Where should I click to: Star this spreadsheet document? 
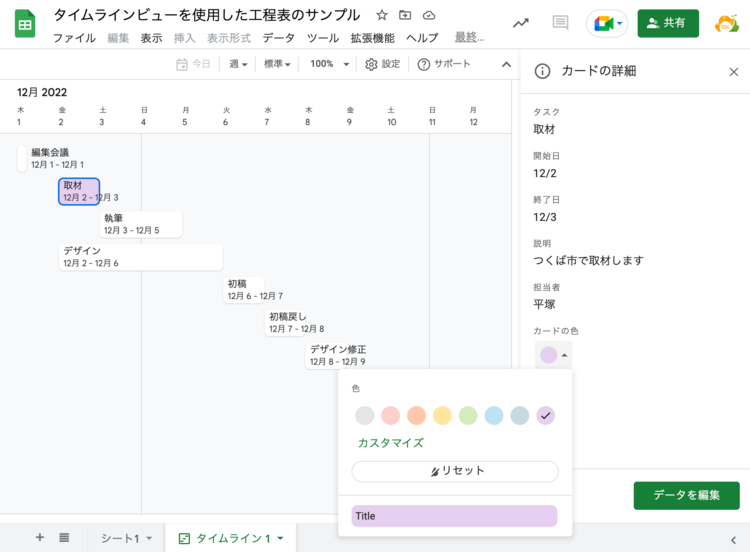click(x=382, y=15)
